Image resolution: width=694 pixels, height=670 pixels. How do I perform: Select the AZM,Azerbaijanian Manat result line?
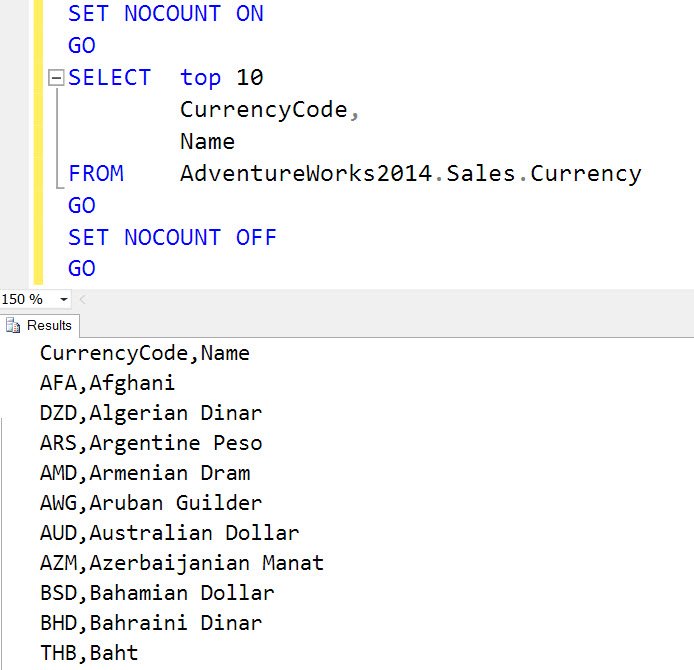click(x=182, y=563)
